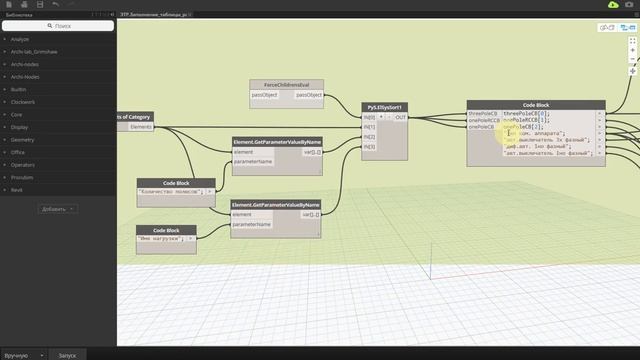Viewport: 640px width, 360px height.
Task: Remove input with minus on PyS.ElSysSort1
Action: (x=389, y=117)
